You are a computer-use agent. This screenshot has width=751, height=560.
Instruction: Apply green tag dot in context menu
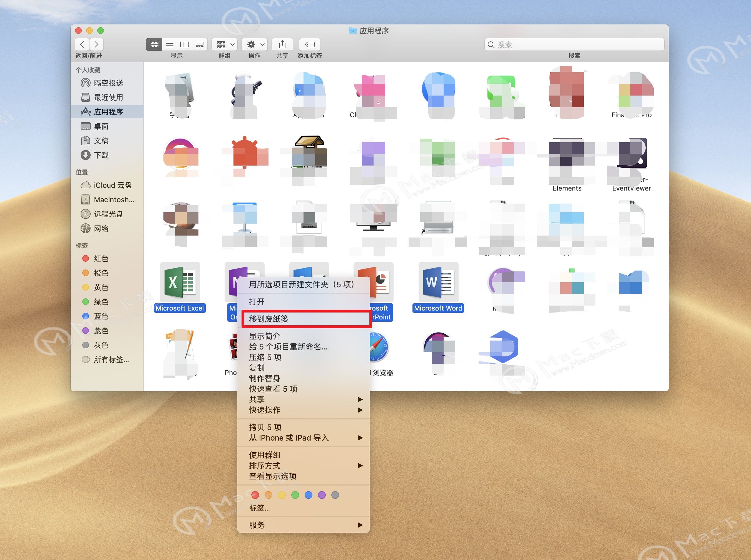click(x=295, y=495)
